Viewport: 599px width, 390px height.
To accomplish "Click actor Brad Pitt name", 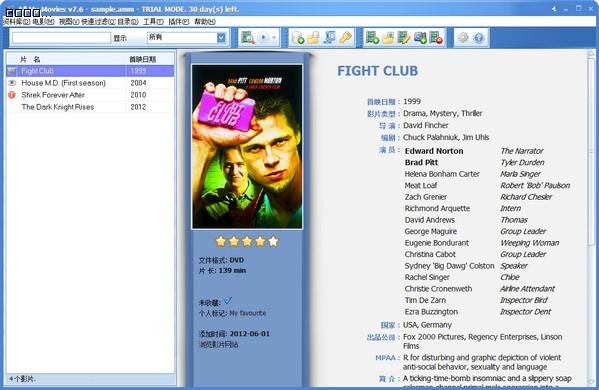I will click(x=421, y=162).
